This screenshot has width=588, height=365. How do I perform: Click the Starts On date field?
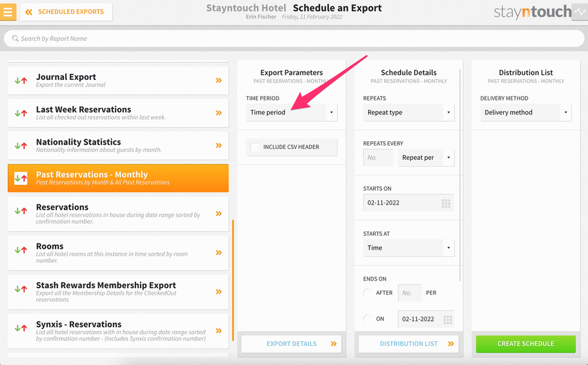409,203
